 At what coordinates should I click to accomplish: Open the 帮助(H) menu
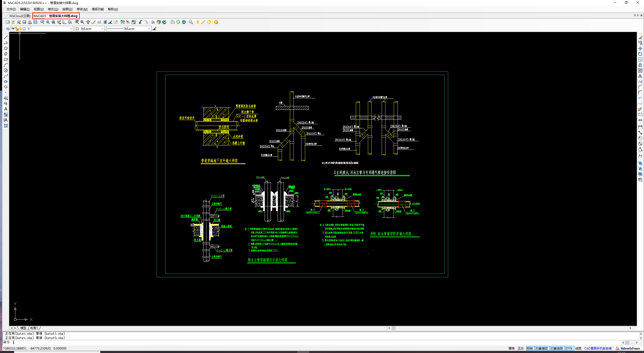coord(113,9)
